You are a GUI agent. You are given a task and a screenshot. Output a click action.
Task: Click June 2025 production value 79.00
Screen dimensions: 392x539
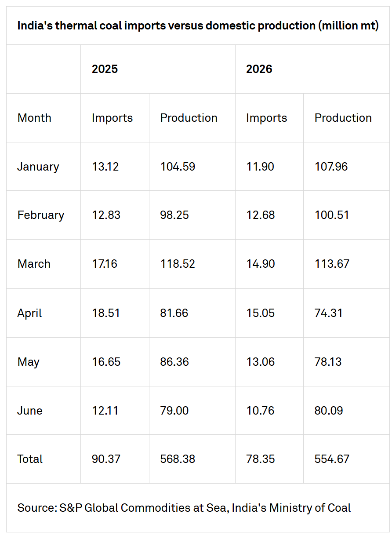click(x=174, y=411)
